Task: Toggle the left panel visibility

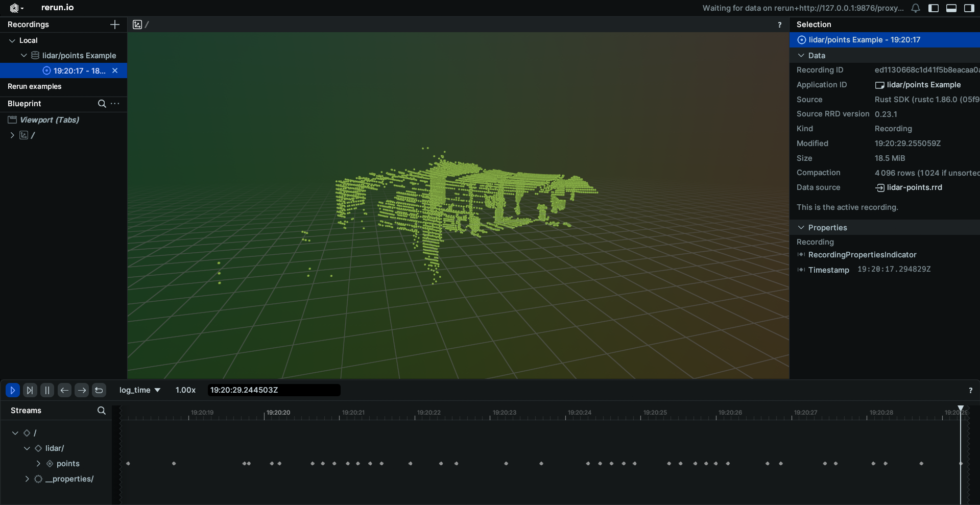Action: coord(934,8)
